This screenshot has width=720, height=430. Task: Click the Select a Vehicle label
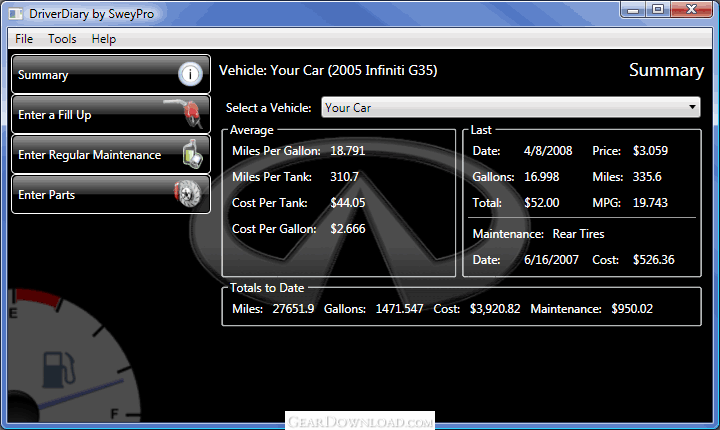269,108
